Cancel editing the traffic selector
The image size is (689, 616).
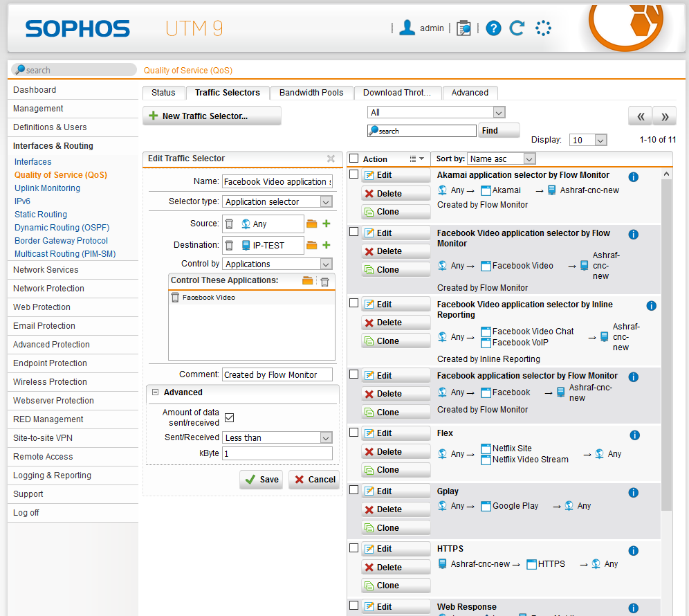click(x=315, y=480)
